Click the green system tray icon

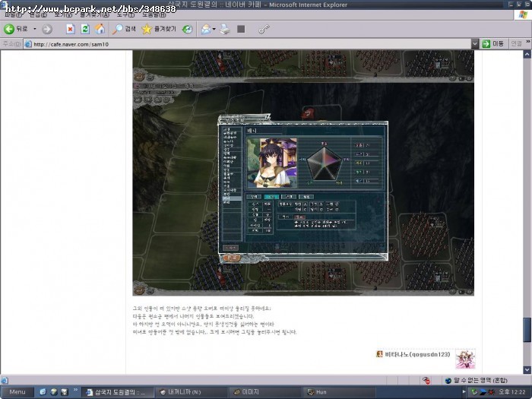[x=474, y=392]
